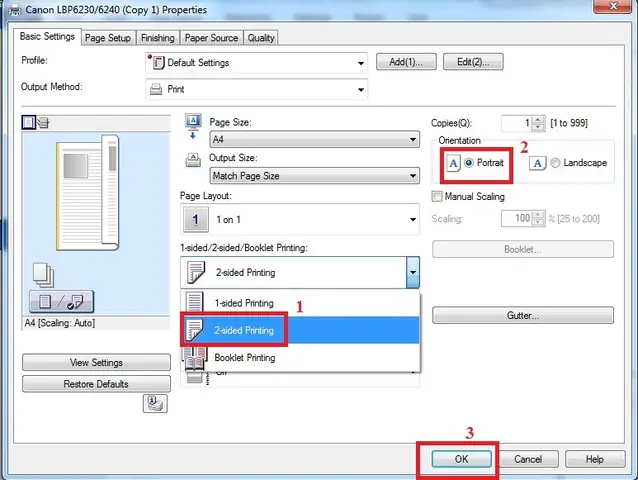Click the Restore Defaults button
This screenshot has height=480, width=638.
tap(96, 384)
